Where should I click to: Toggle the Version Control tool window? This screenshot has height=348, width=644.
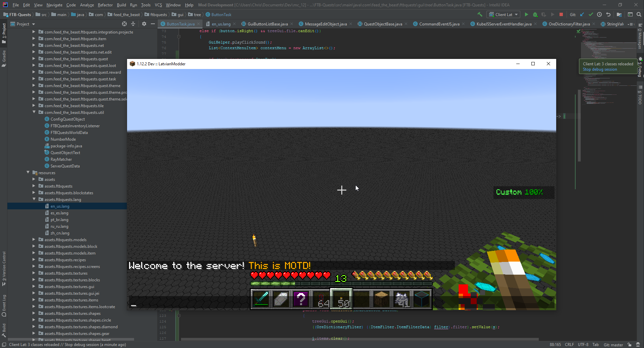[x=4, y=269]
